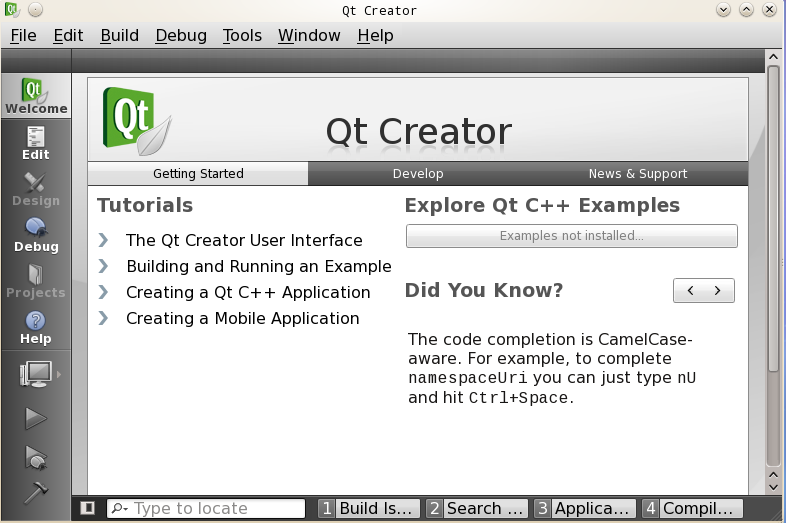Open Building and Running an Example tutorial
This screenshot has width=786, height=523.
tap(258, 266)
